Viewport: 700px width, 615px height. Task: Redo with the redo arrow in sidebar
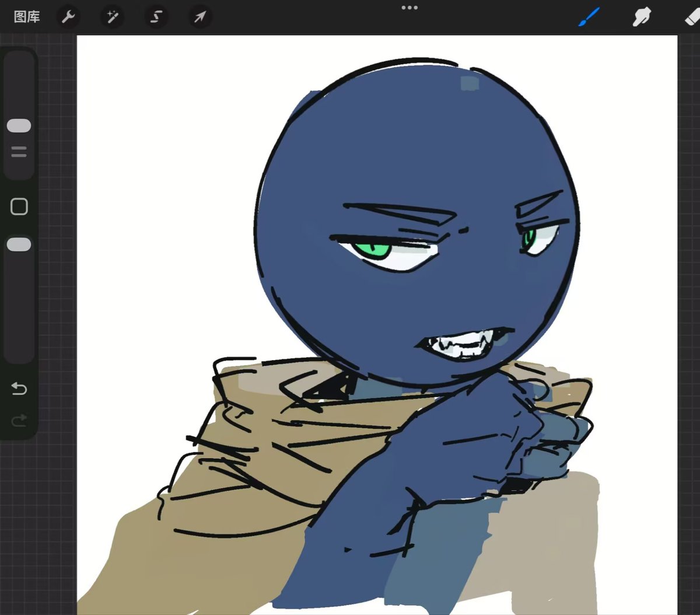[x=19, y=420]
